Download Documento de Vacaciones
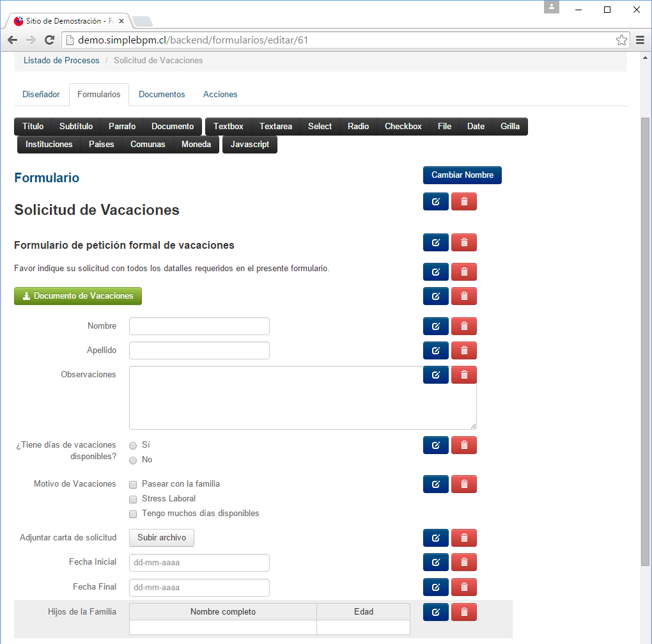Screen dimensions: 652x644 (78, 296)
